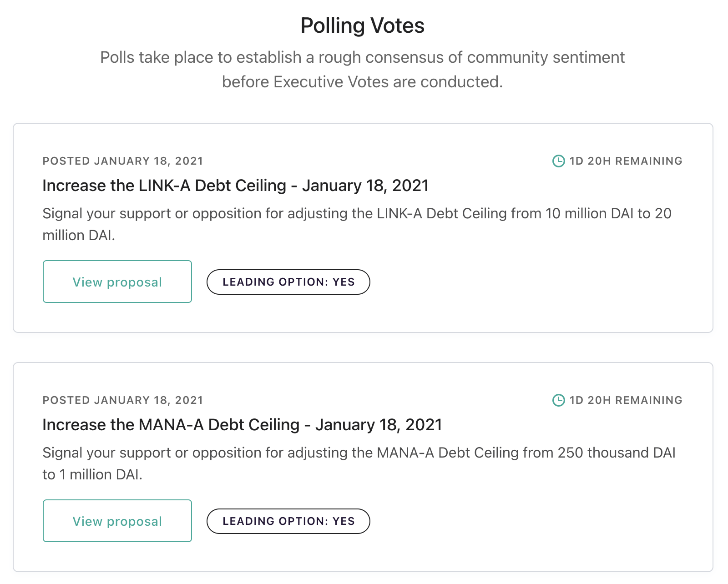The height and width of the screenshot is (584, 728).
Task: Open the Increase the MANA-A Debt Ceiling title
Action: [x=242, y=425]
